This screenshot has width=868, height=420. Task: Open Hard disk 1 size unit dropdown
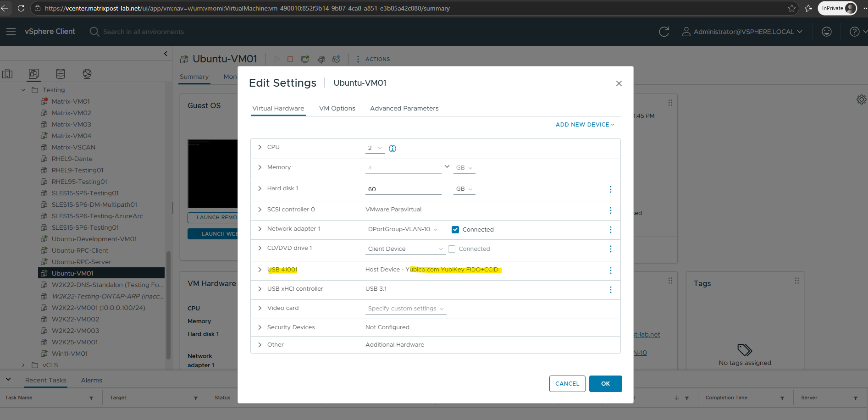[x=464, y=189]
